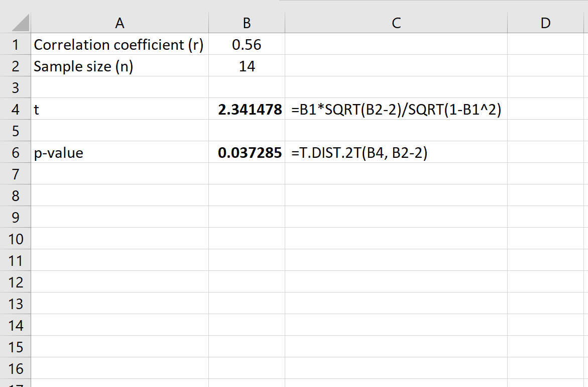
Task: Click cell A1 labeled Correlation coefficient (r)
Action: tap(119, 44)
